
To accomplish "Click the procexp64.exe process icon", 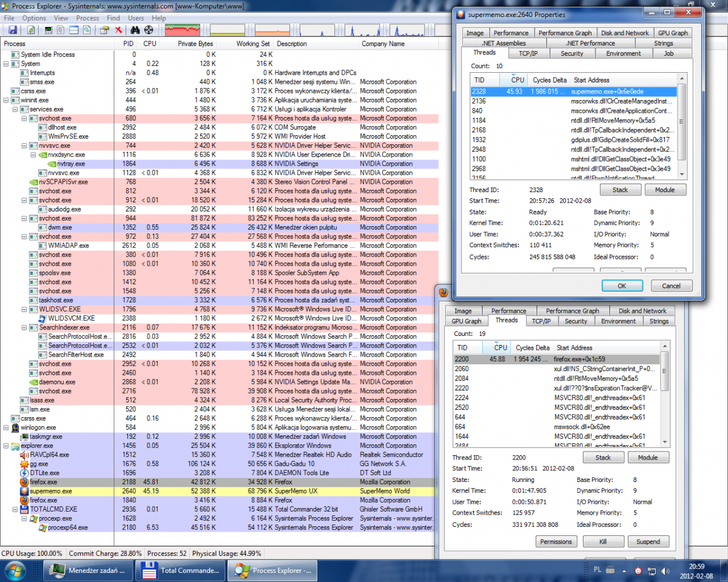I will coord(42,527).
